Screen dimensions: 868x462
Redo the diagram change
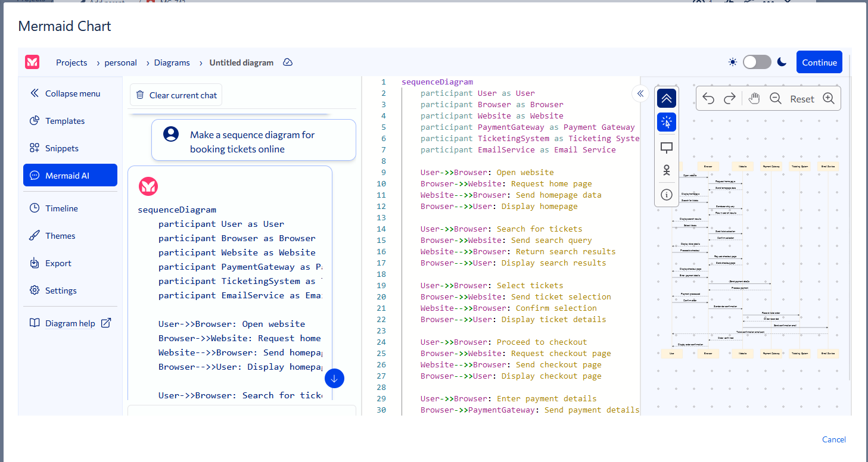pos(729,99)
